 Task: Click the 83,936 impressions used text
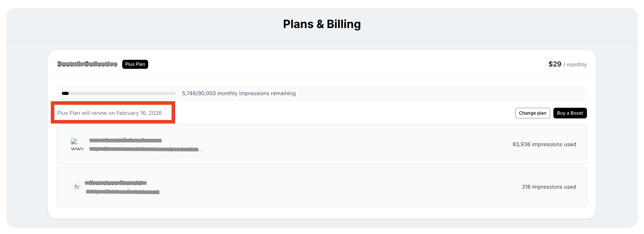[544, 144]
